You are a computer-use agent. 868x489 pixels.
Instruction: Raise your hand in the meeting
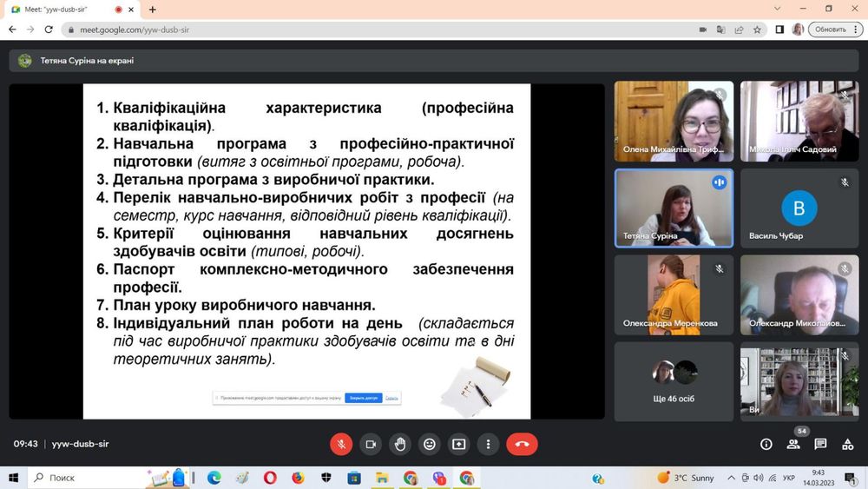pyautogui.click(x=400, y=444)
